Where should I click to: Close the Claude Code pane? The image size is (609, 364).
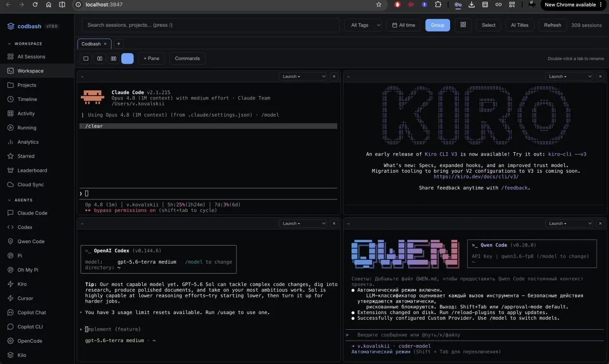334,77
